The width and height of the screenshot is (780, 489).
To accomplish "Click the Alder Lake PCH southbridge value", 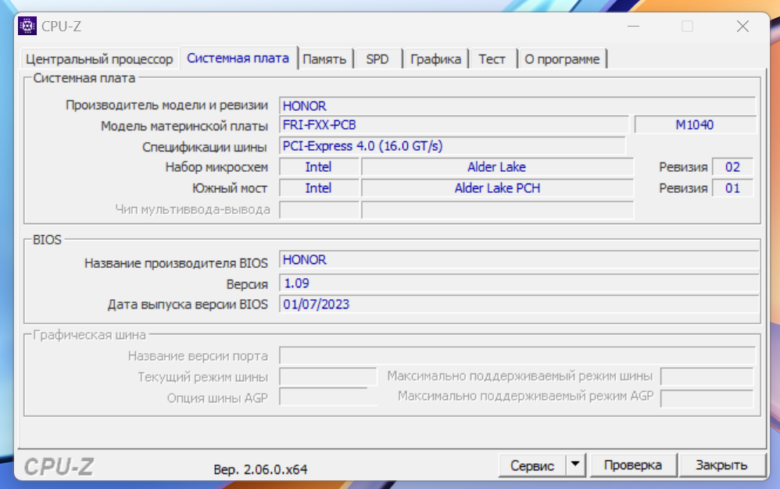I will 497,189.
